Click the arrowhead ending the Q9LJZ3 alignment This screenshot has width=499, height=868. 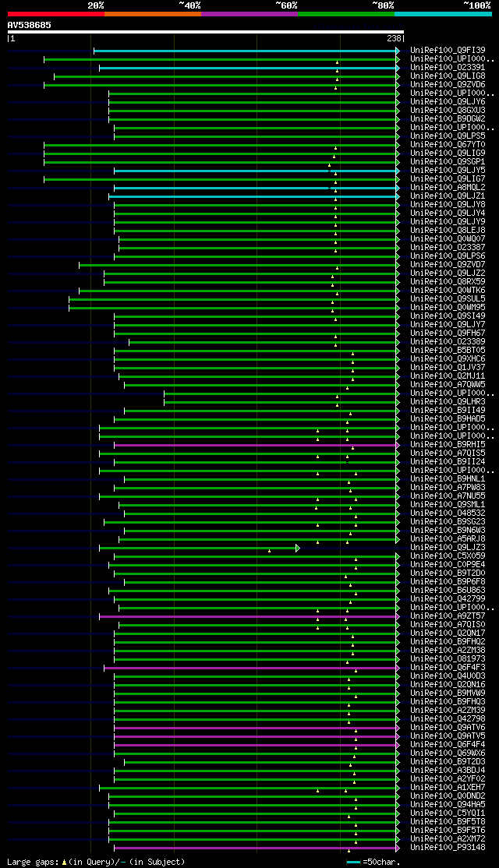tap(297, 548)
